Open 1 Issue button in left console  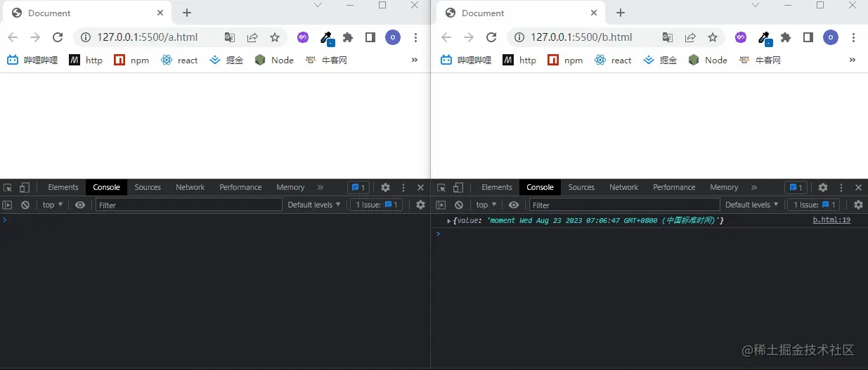pyautogui.click(x=377, y=205)
